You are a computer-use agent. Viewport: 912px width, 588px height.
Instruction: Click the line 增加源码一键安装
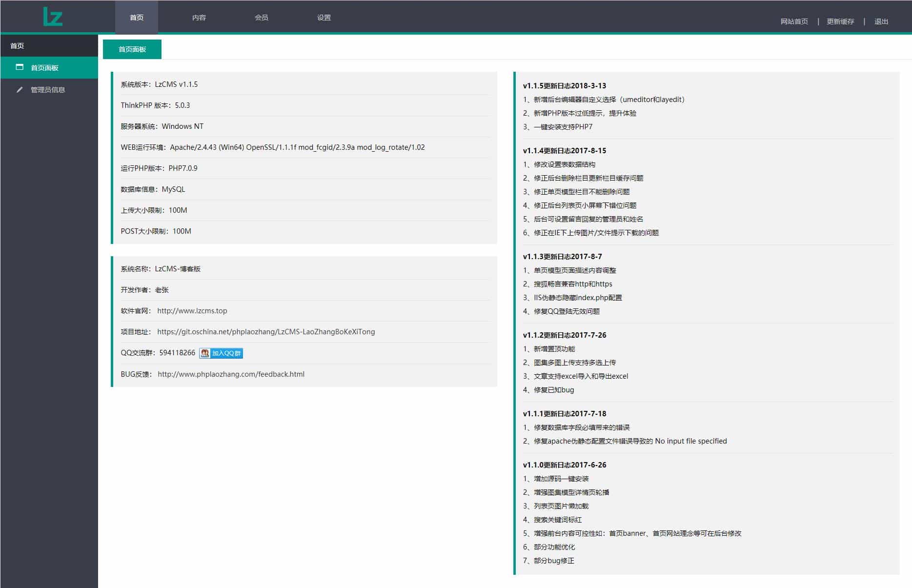[x=556, y=479]
